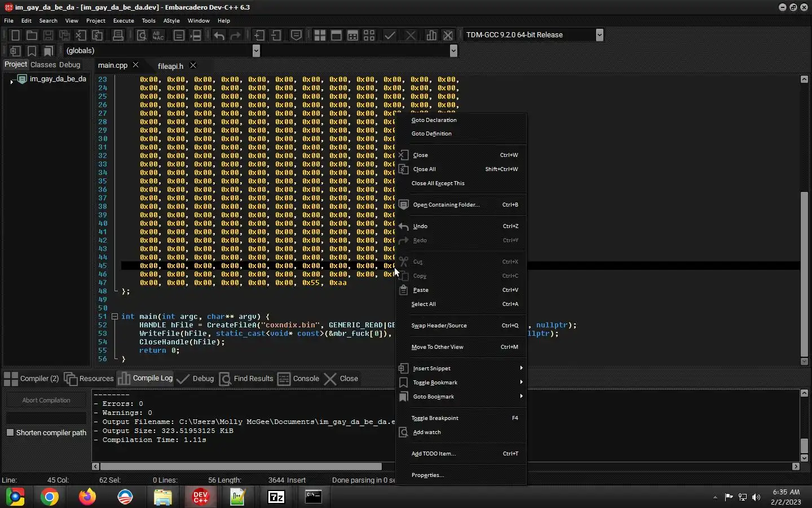Click the Compile four-squares toolbar icon

(320, 35)
